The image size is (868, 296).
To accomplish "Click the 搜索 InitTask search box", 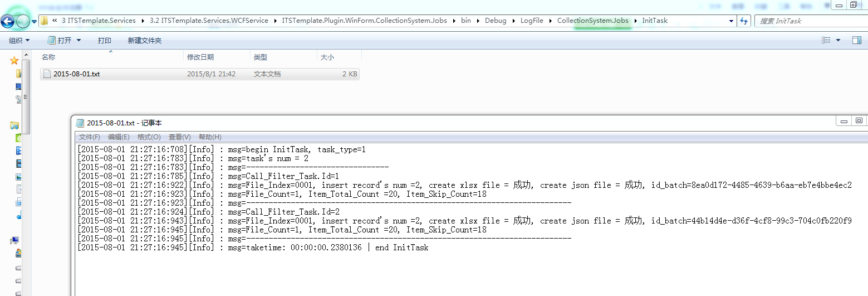I will pos(807,21).
